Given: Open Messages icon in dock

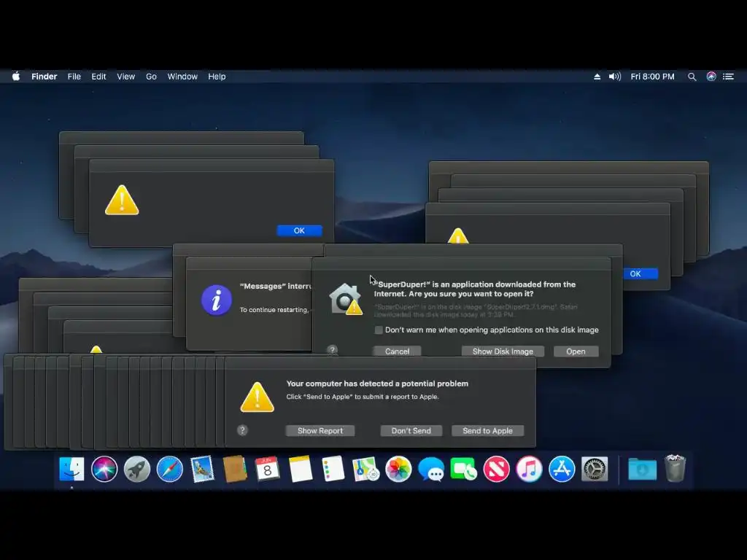Looking at the screenshot, I should click(431, 469).
